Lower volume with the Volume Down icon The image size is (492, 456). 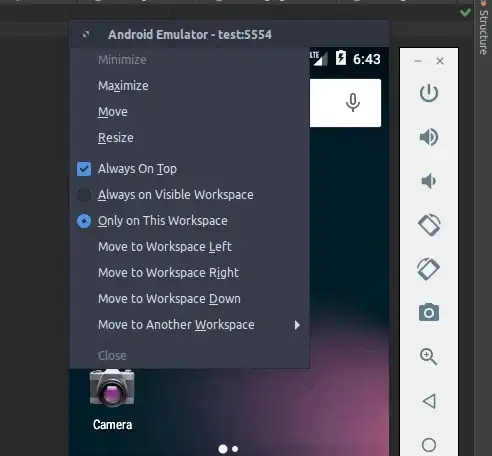(x=429, y=181)
